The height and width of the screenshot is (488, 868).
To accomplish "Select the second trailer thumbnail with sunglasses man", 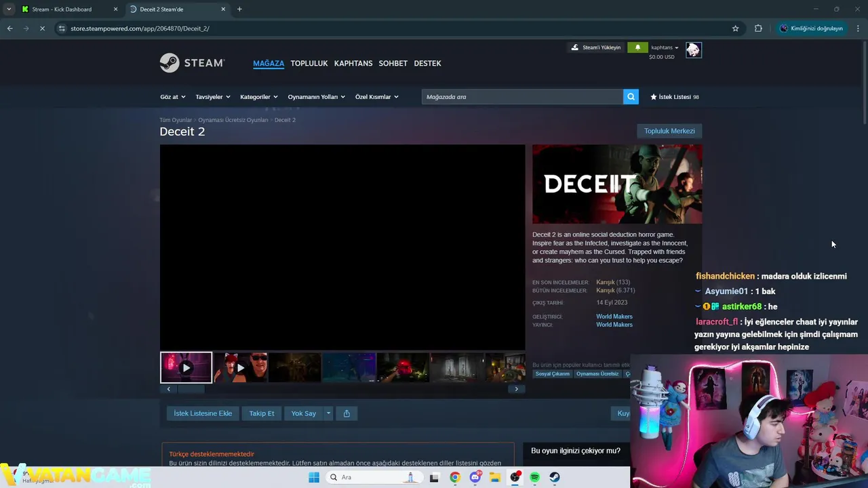I will pos(241,367).
